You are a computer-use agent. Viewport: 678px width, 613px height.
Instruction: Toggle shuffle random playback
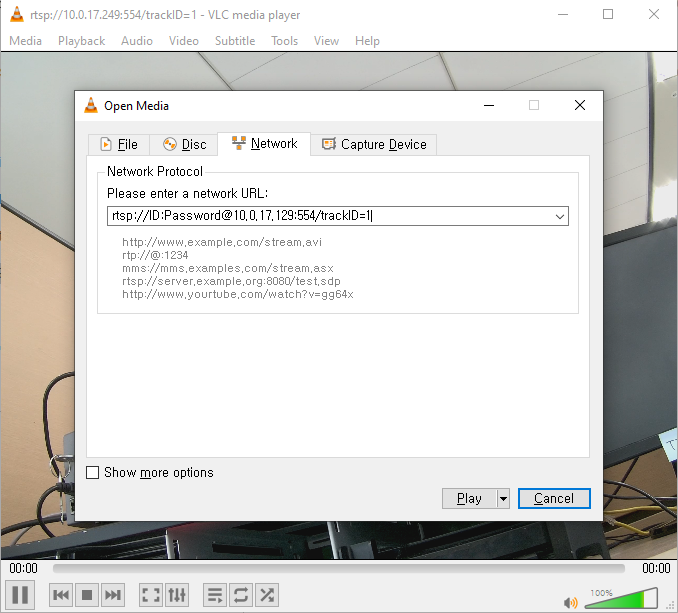pyautogui.click(x=267, y=595)
